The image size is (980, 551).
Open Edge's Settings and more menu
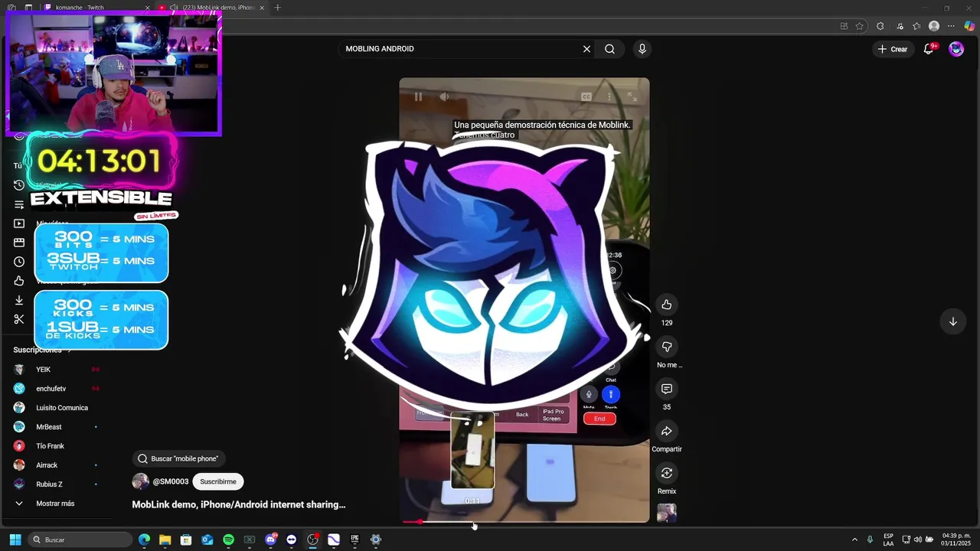point(952,26)
